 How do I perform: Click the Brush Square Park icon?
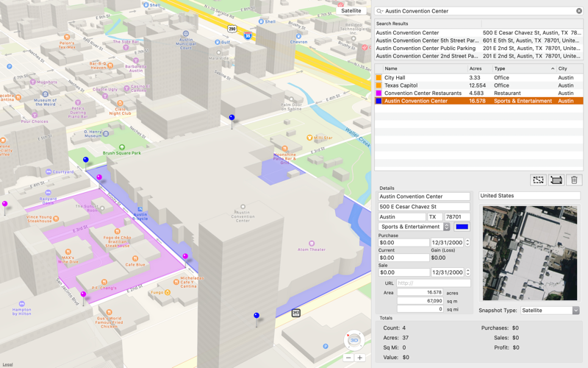[122, 147]
